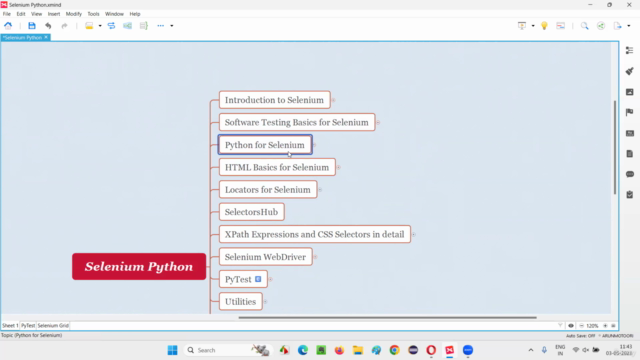The width and height of the screenshot is (640, 360).
Task: Expand the Introduction to Selenium branch
Action: [333, 100]
